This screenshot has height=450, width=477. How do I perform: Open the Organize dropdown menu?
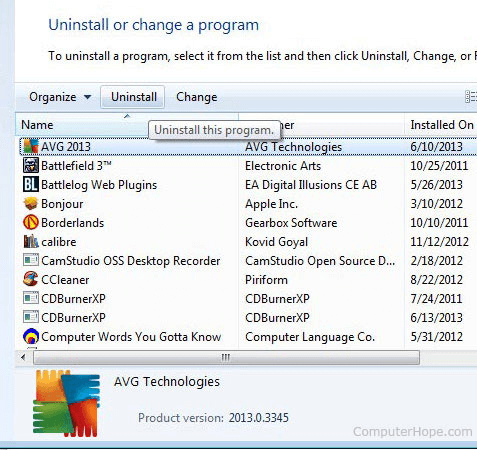click(x=60, y=97)
